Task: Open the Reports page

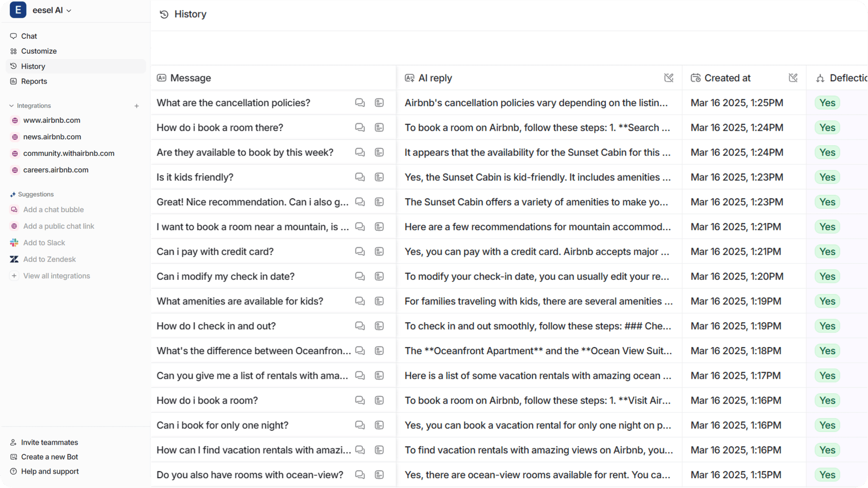Action: [x=34, y=82]
